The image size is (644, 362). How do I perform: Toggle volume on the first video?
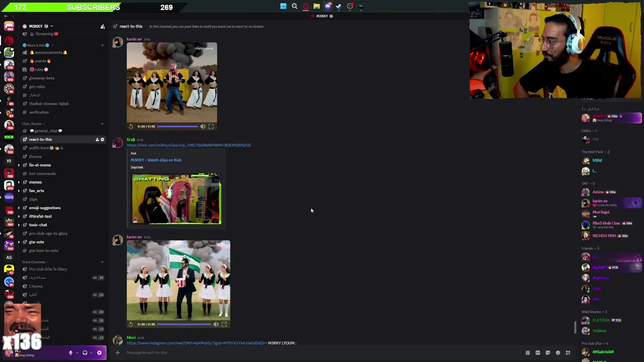click(203, 126)
